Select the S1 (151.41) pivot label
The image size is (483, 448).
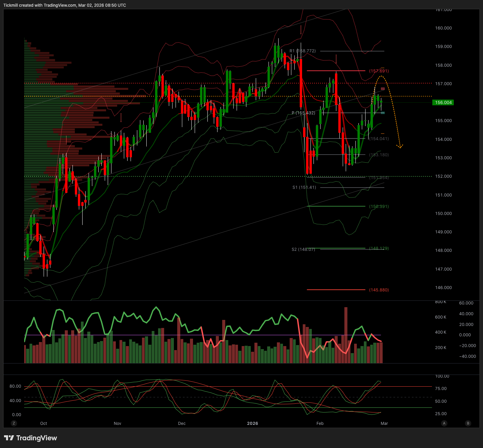304,187
